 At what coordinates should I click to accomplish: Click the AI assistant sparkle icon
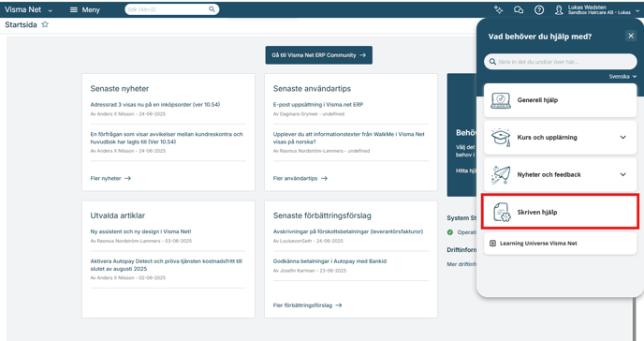498,10
